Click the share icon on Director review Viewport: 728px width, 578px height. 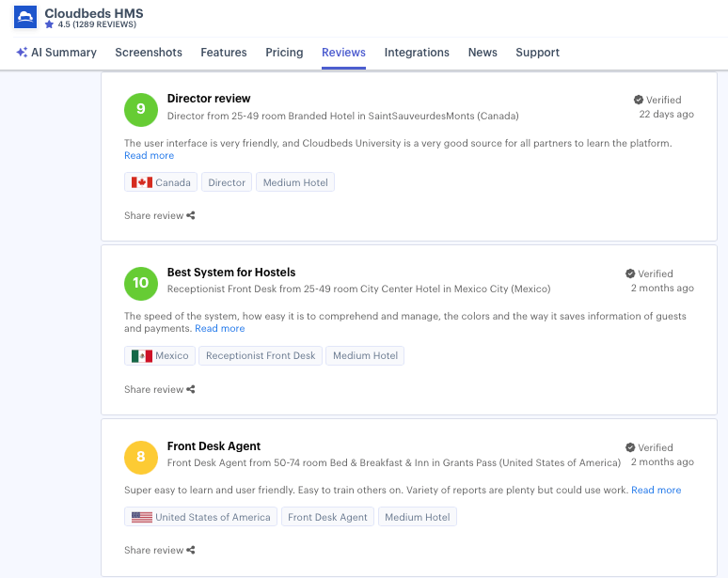point(190,215)
